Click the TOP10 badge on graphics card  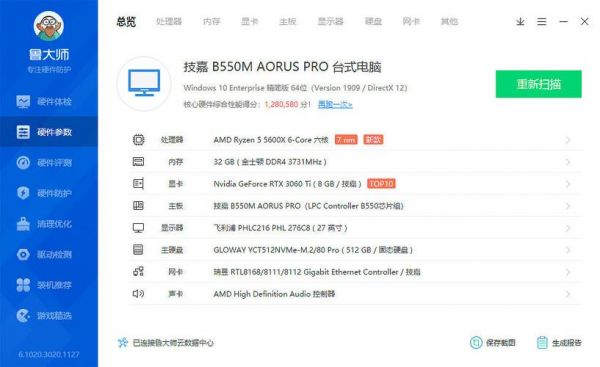pyautogui.click(x=382, y=184)
